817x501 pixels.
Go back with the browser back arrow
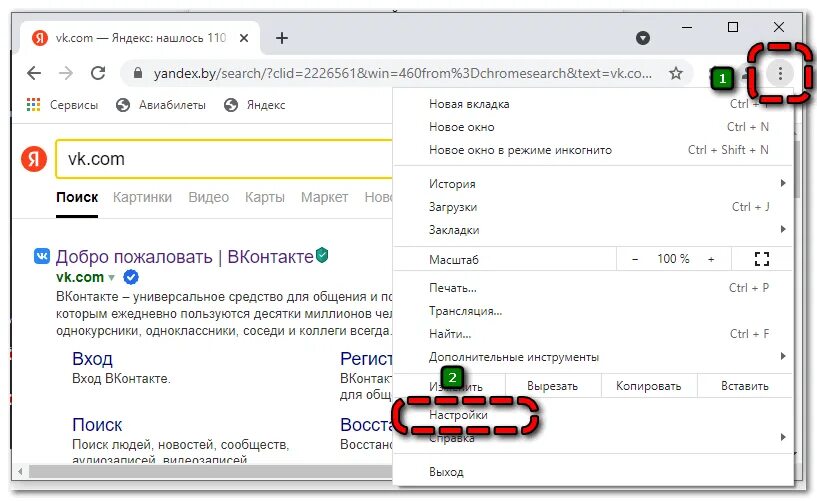click(x=34, y=73)
